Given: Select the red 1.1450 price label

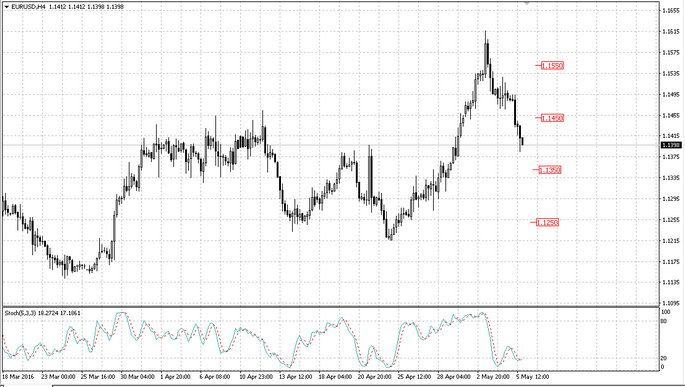Looking at the screenshot, I should click(x=552, y=118).
